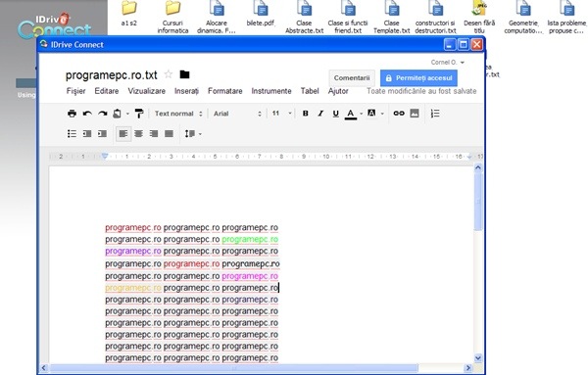
Task: Open the Ajutor menu
Action: (338, 91)
